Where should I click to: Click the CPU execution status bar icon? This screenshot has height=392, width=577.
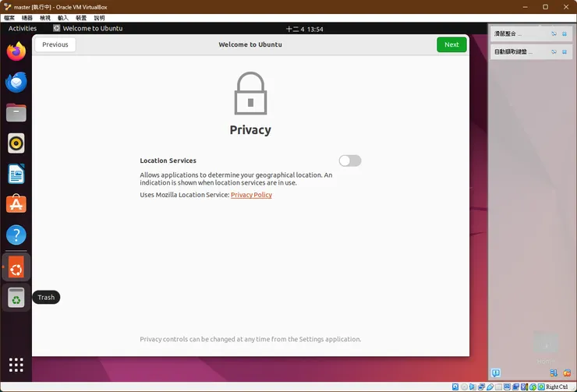coord(524,387)
